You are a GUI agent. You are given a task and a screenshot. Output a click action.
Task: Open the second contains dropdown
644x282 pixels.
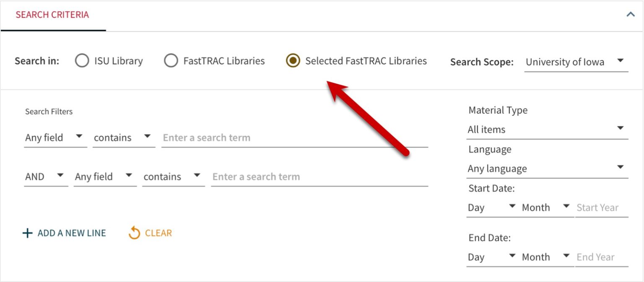173,176
